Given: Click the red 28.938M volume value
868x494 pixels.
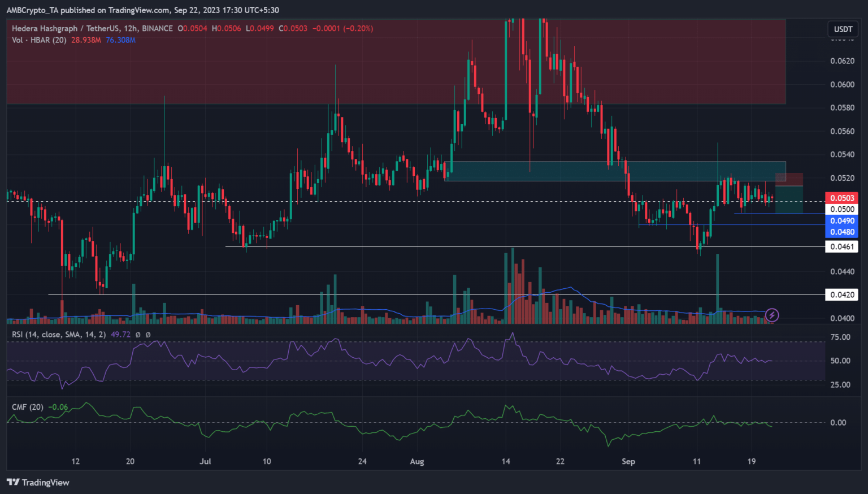Looking at the screenshot, I should (86, 40).
